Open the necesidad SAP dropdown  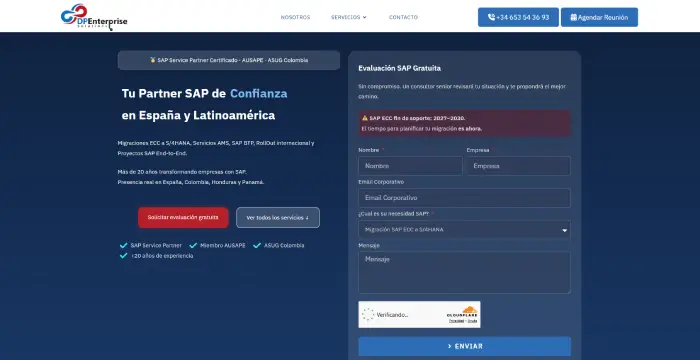click(x=464, y=230)
